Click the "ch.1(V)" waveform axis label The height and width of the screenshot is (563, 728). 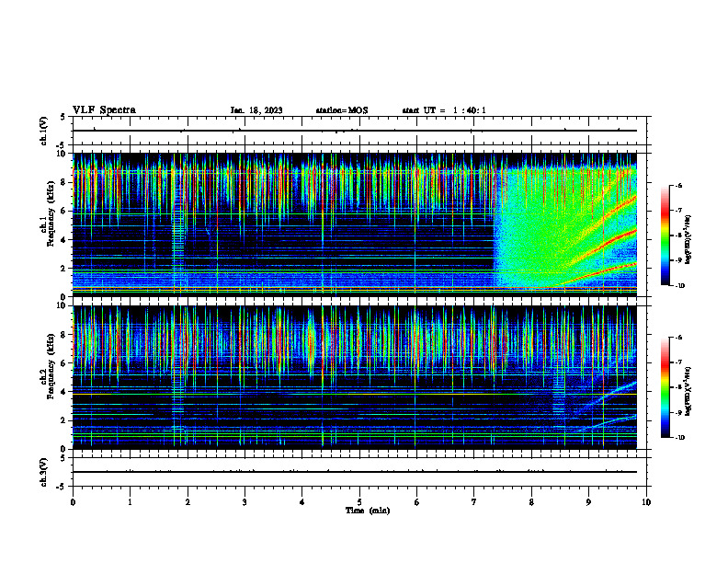[44, 131]
